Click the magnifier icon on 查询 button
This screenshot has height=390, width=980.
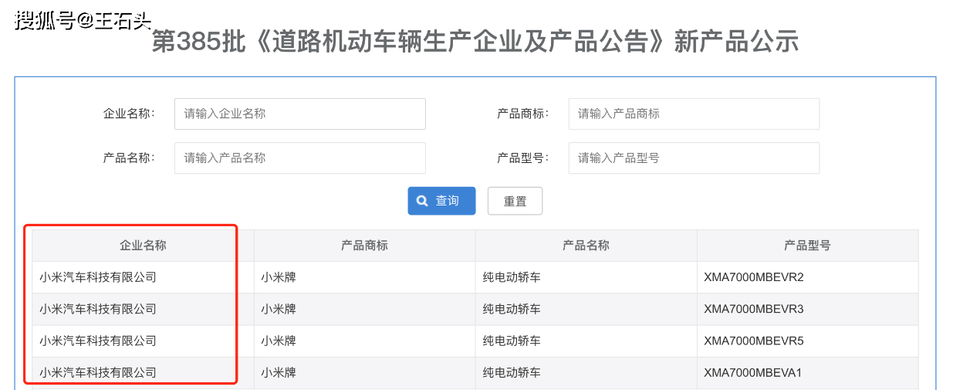coord(422,201)
